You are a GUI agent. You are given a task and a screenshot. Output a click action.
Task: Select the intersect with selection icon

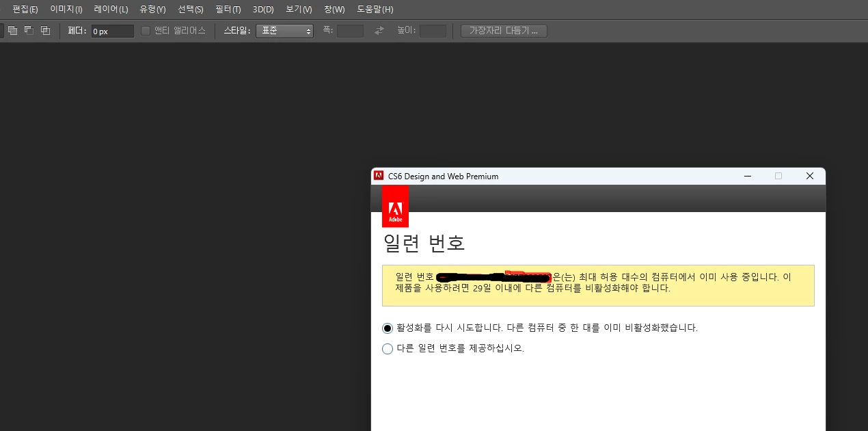coord(45,31)
